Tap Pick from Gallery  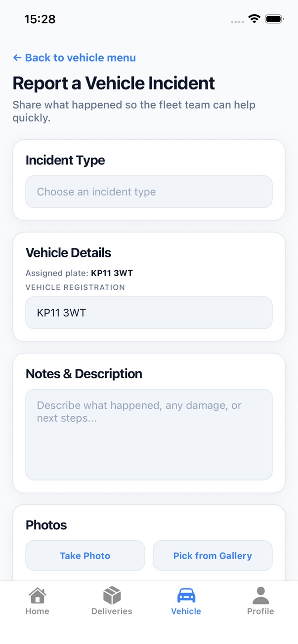(213, 556)
